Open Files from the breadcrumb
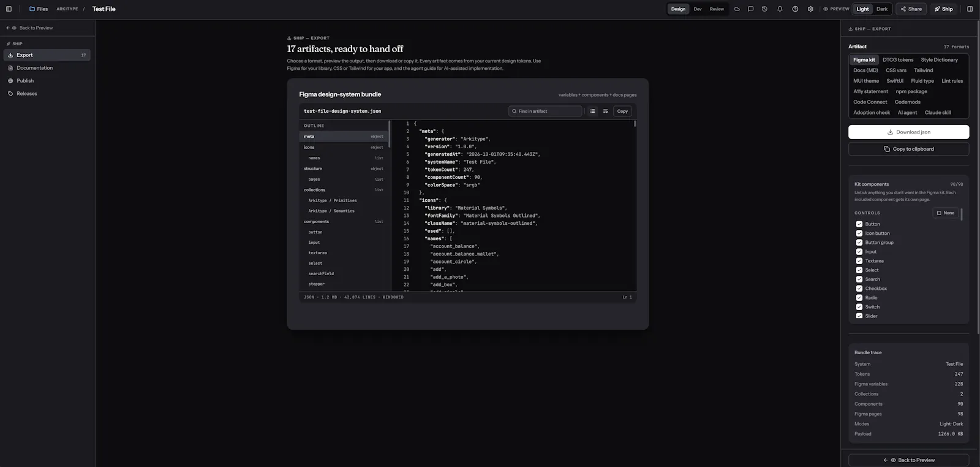 point(39,9)
